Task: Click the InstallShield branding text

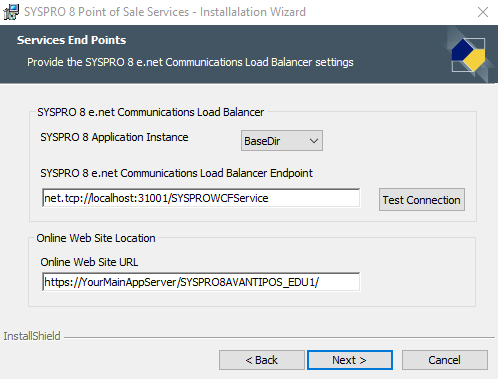Action: pyautogui.click(x=32, y=336)
